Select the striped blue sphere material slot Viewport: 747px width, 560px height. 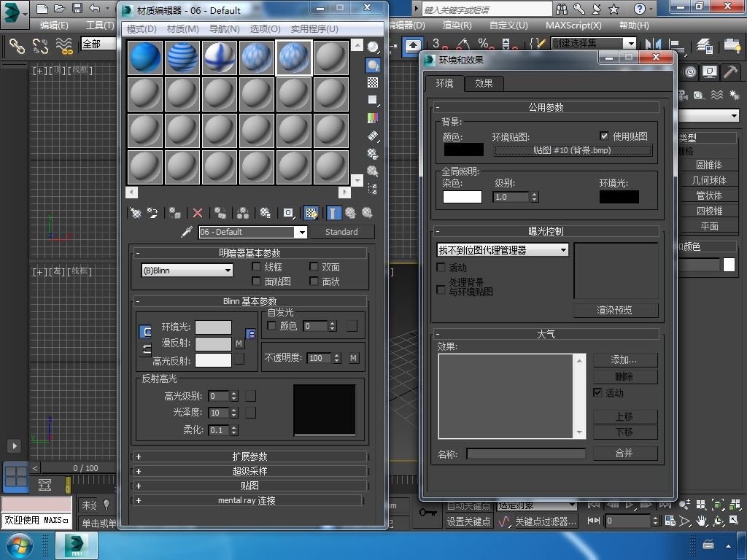[182, 58]
